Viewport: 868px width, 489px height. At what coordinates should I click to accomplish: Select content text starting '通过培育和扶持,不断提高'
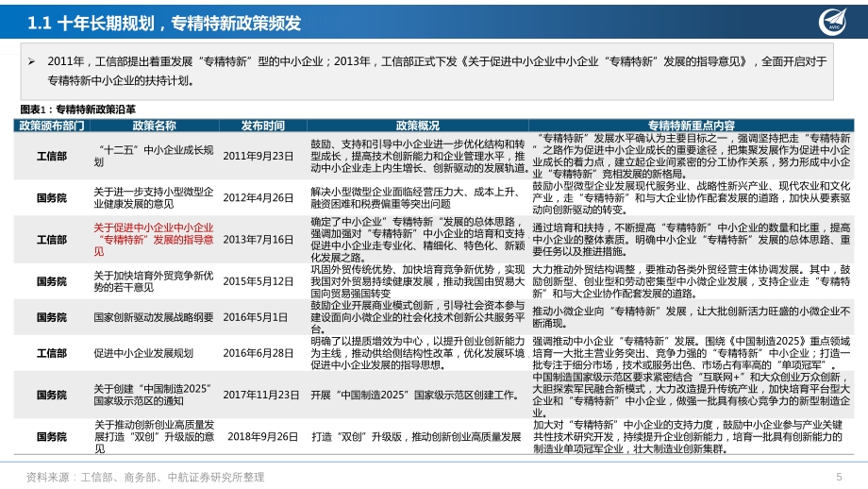pos(692,240)
